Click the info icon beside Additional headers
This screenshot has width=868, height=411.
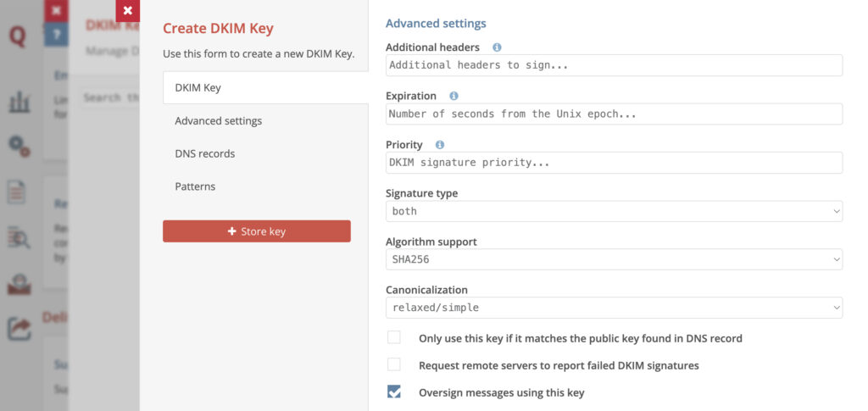[497, 47]
